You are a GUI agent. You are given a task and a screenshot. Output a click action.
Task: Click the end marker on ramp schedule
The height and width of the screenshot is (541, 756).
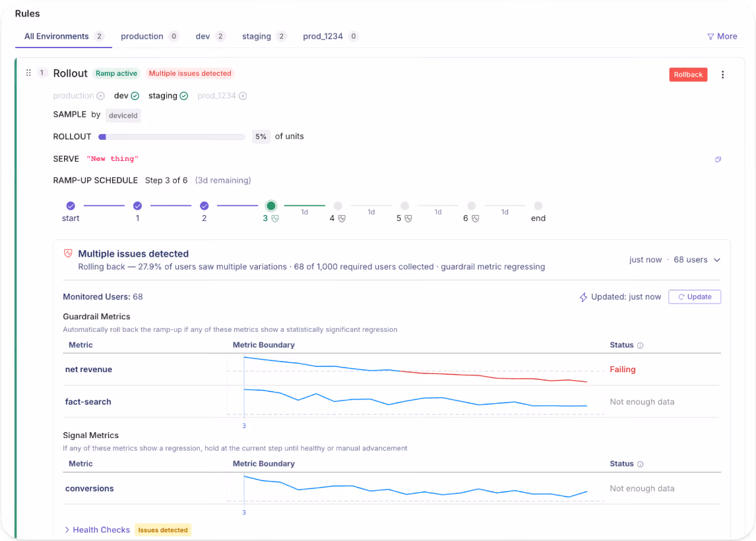point(538,206)
